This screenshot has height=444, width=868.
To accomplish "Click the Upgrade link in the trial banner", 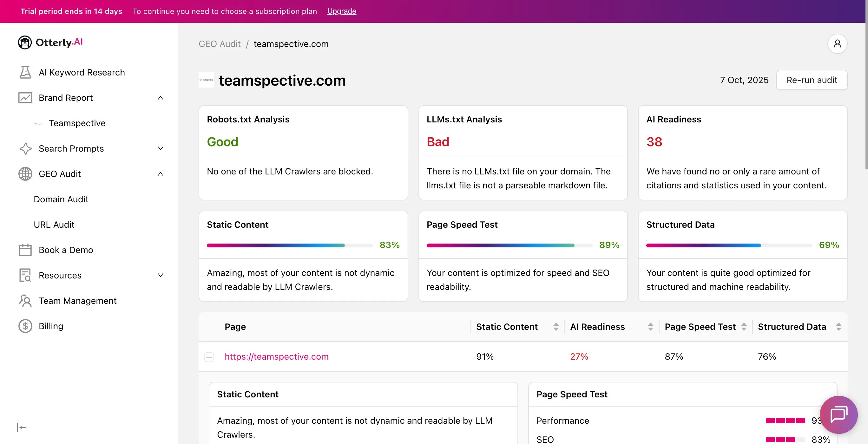I will [341, 11].
